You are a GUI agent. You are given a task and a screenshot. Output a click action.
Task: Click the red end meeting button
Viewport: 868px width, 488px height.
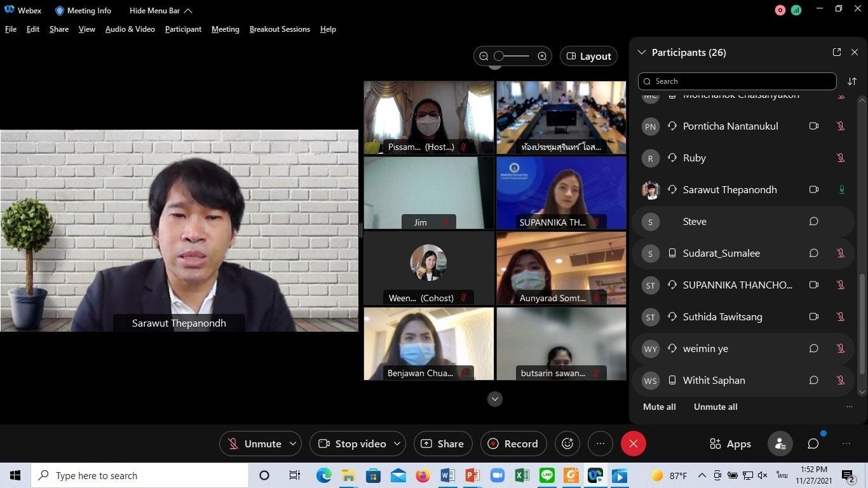[633, 444]
